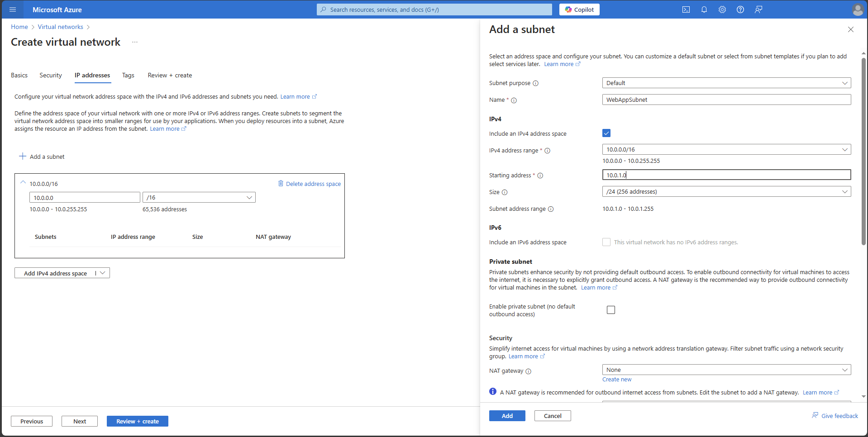The height and width of the screenshot is (437, 868).
Task: Show info tooltip for Subnet purpose
Action: point(536,83)
